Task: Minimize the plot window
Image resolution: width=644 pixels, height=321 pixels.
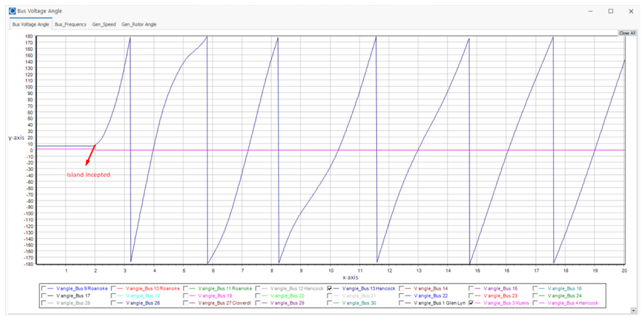Action: (590, 11)
